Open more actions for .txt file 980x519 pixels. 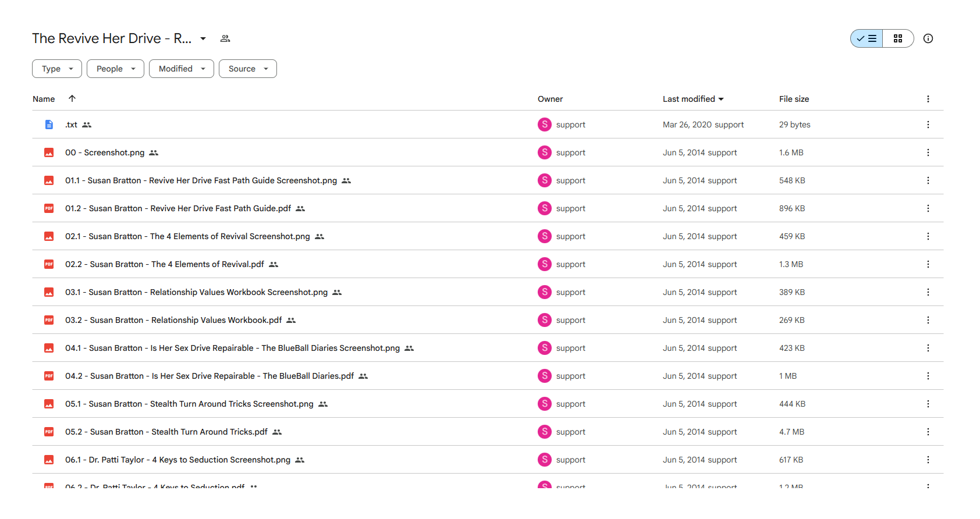(x=928, y=125)
